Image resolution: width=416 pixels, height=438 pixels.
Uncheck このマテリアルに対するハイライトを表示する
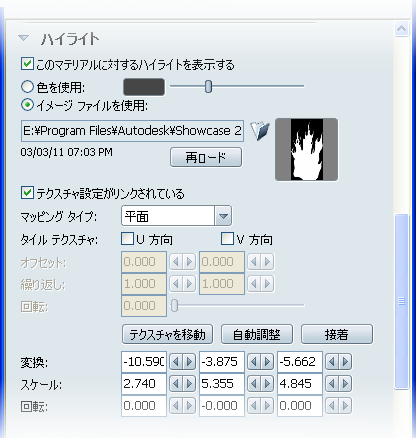(x=27, y=63)
